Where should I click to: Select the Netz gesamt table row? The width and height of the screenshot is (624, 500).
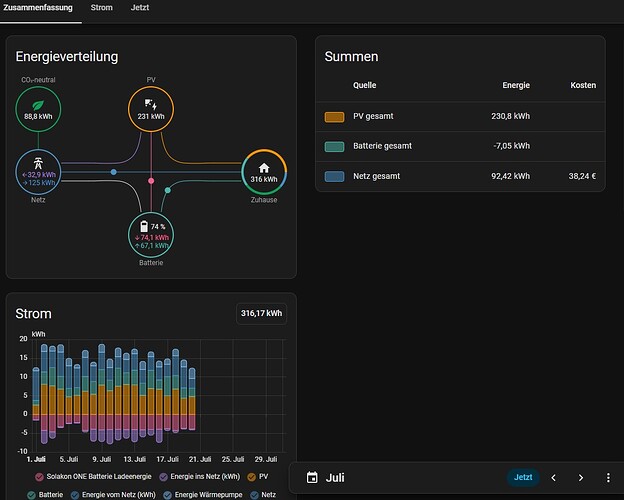point(460,176)
